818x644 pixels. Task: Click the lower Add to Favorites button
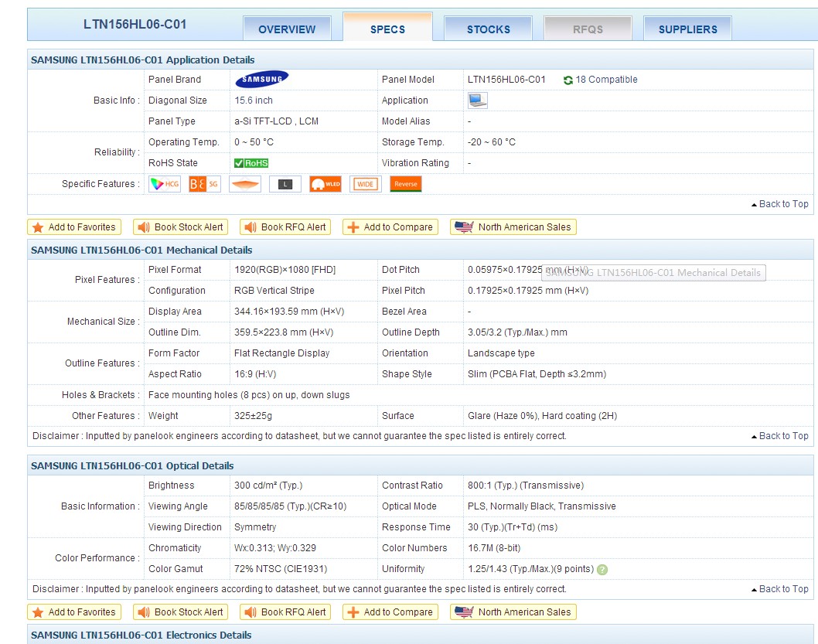coord(74,612)
